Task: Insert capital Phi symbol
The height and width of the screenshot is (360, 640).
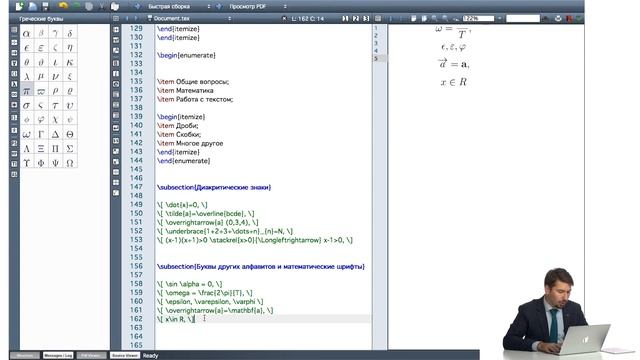Action: point(41,163)
